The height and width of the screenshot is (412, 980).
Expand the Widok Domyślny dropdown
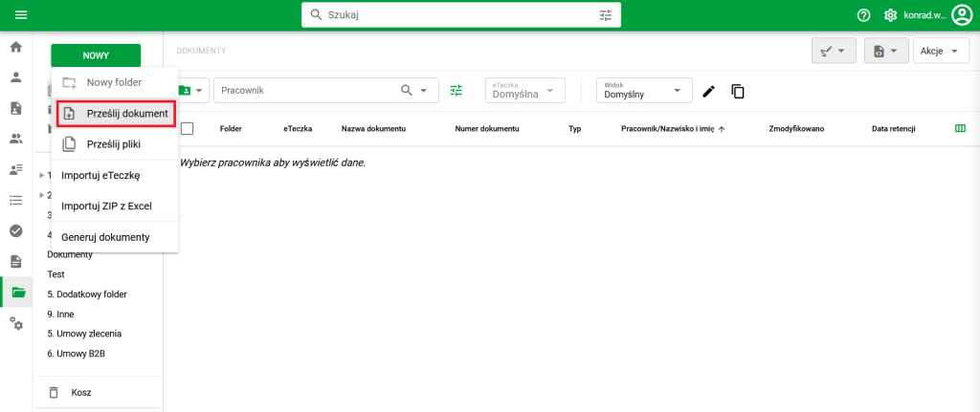point(678,91)
